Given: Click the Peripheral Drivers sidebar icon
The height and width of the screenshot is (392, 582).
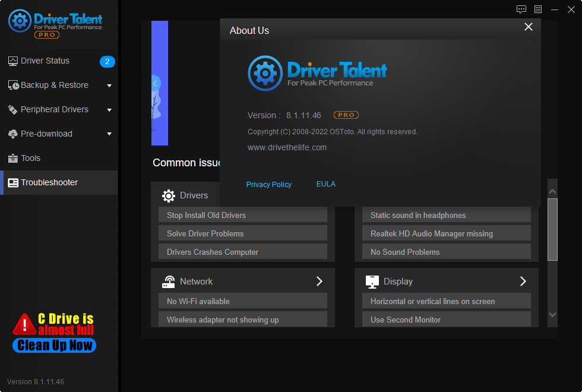Looking at the screenshot, I should [13, 109].
